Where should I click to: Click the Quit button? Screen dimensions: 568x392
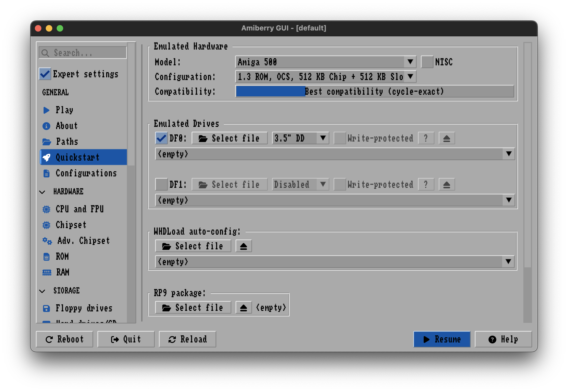point(126,339)
